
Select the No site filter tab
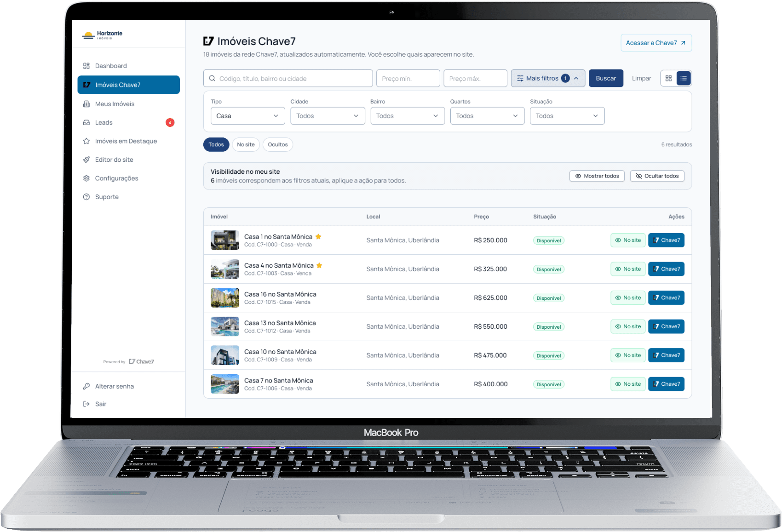(x=246, y=144)
